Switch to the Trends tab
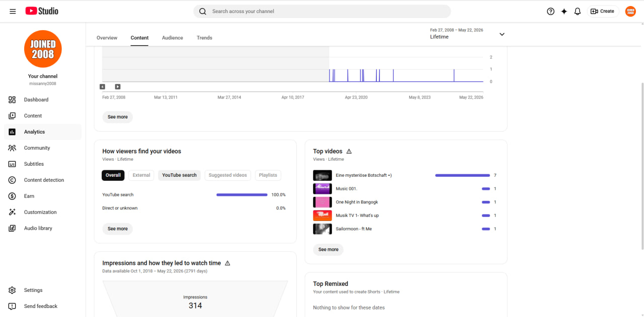The image size is (644, 317). [x=204, y=38]
